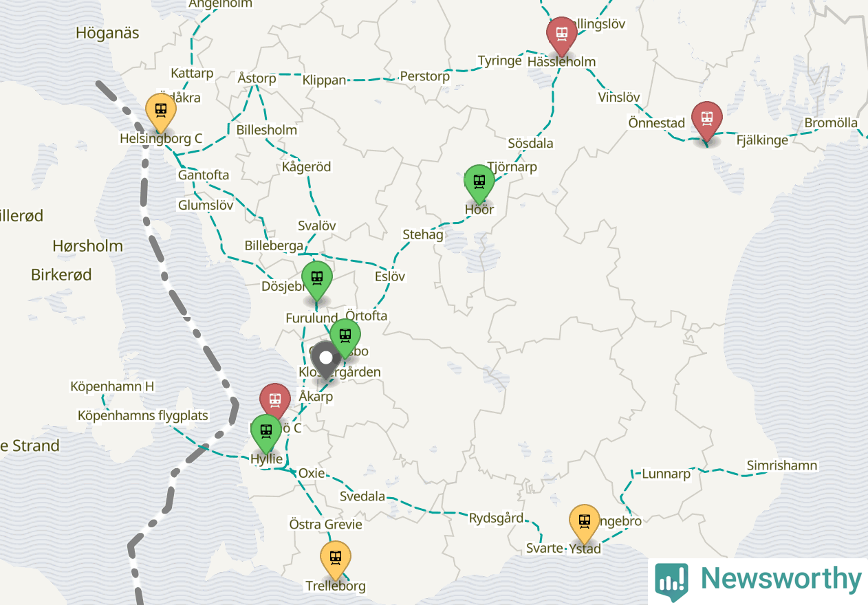The image size is (868, 605).
Task: Select the Hørsholm town label
Action: pos(87,245)
